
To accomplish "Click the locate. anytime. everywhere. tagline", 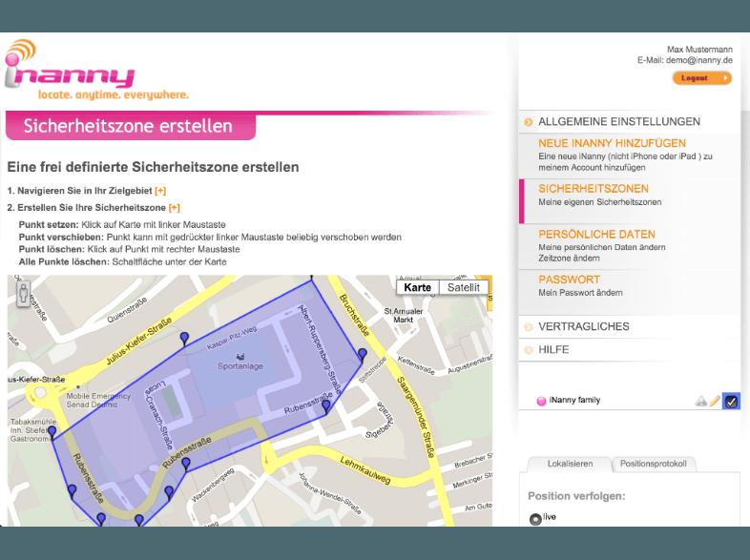I will click(x=114, y=95).
